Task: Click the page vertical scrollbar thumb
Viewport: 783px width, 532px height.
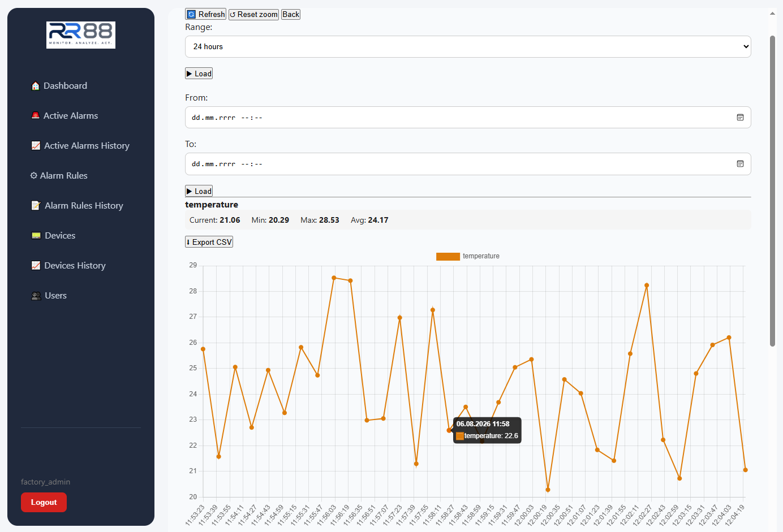Action: click(772, 191)
